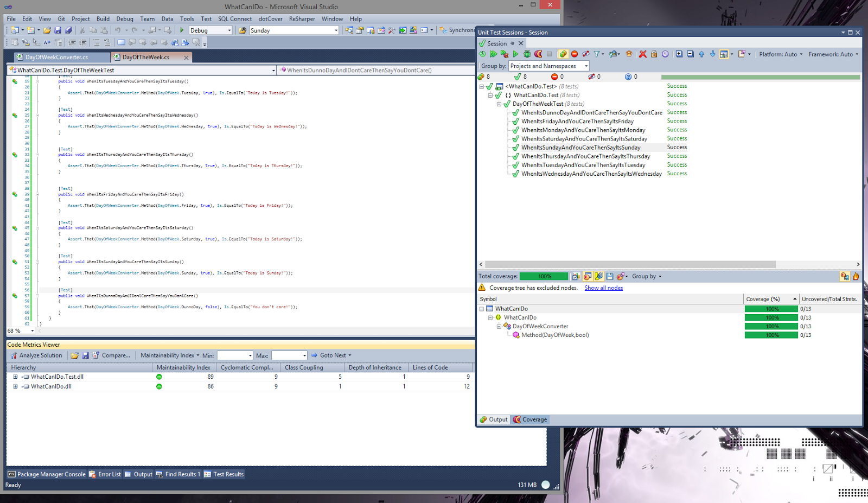Click the clock icon in session toolbar
The image size is (868, 503).
(x=665, y=54)
